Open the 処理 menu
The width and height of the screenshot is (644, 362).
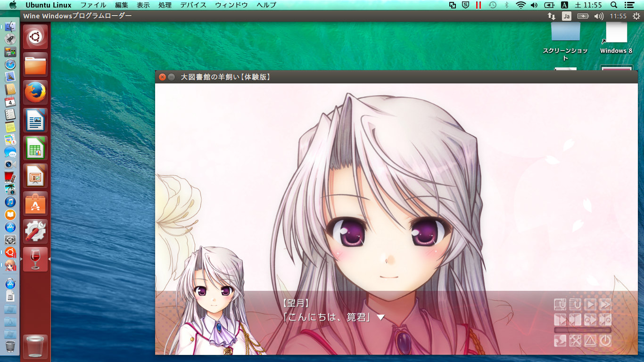[165, 5]
